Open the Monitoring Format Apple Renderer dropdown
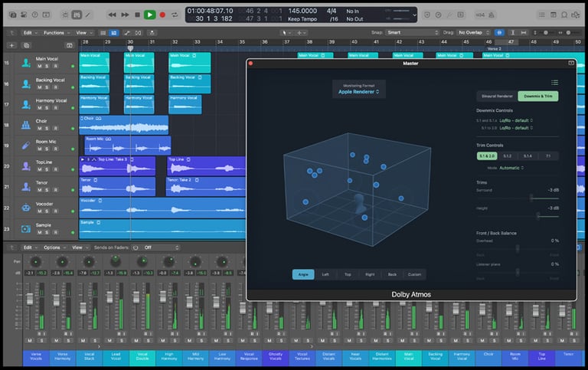The width and height of the screenshot is (588, 370). [x=359, y=92]
